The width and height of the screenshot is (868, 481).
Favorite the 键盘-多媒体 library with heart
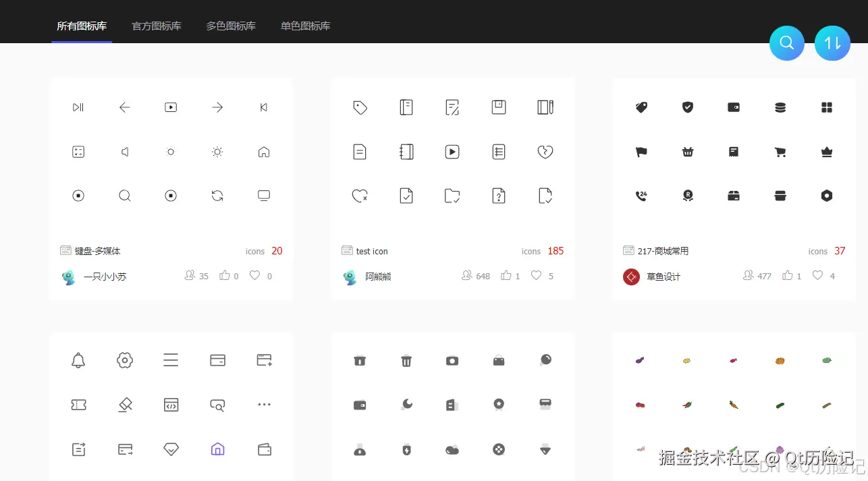click(x=254, y=275)
